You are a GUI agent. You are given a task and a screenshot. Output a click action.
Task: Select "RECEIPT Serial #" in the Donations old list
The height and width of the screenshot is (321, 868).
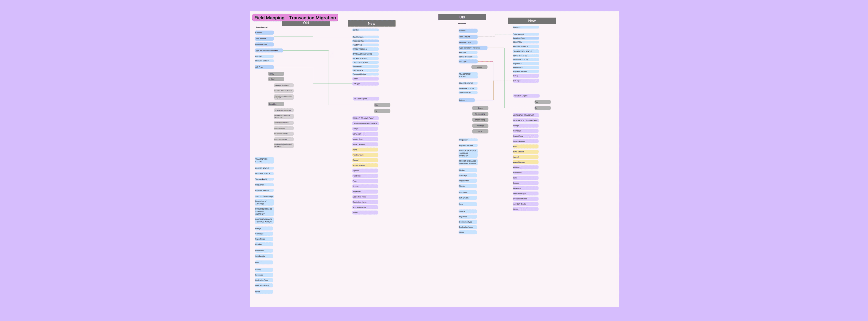264,61
